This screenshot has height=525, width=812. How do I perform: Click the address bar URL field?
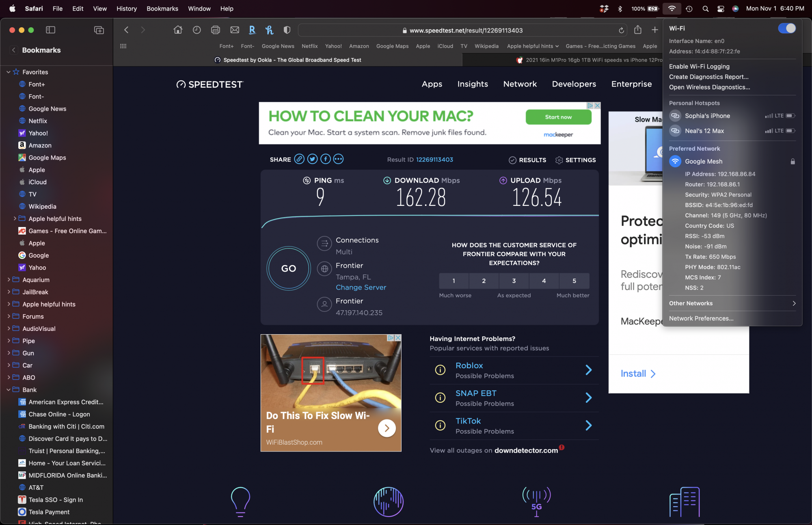coord(463,30)
